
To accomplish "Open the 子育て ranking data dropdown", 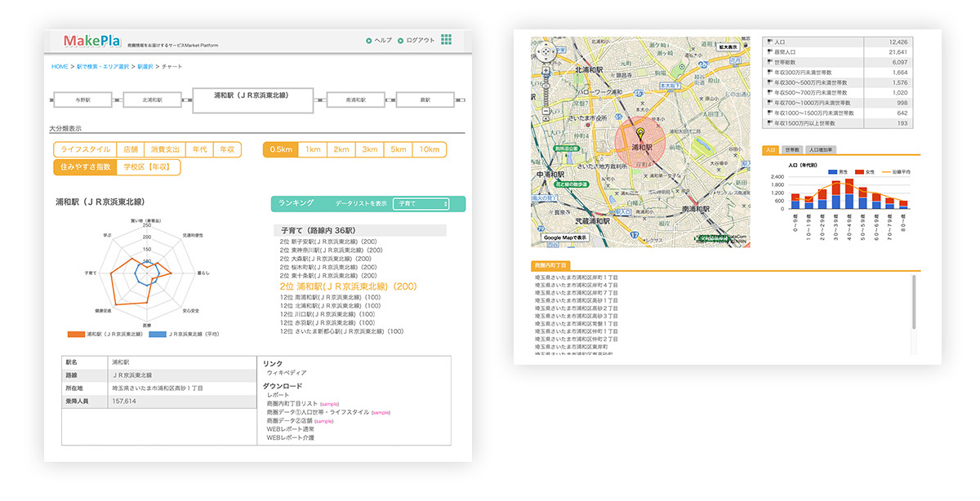I will pos(421,203).
